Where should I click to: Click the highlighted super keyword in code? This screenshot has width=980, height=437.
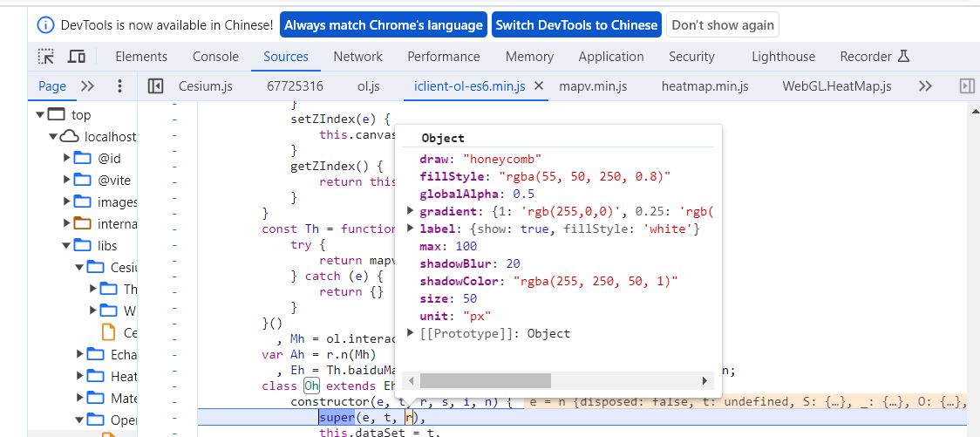coord(337,417)
